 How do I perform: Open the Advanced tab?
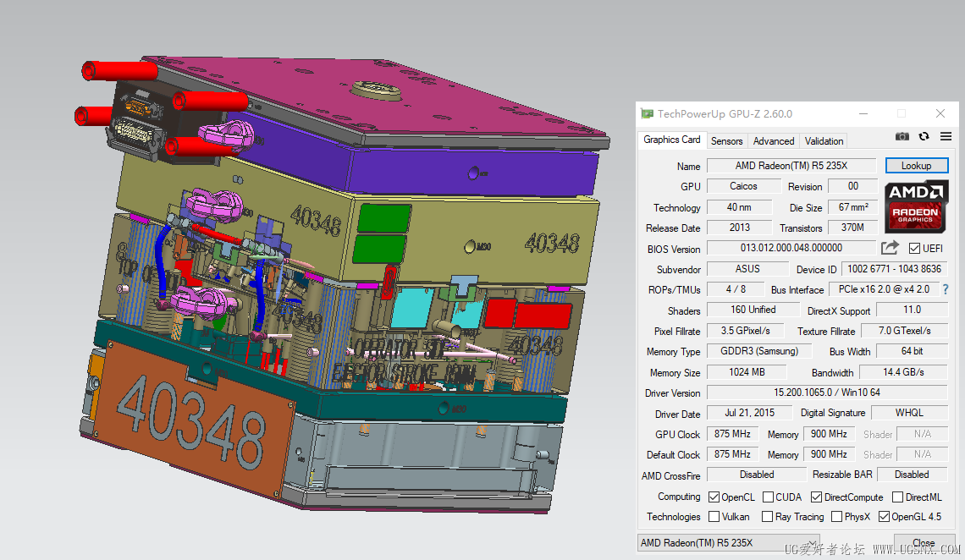[774, 140]
